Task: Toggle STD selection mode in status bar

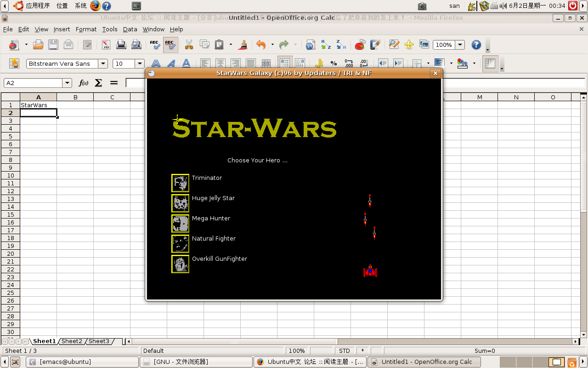Action: [x=345, y=351]
